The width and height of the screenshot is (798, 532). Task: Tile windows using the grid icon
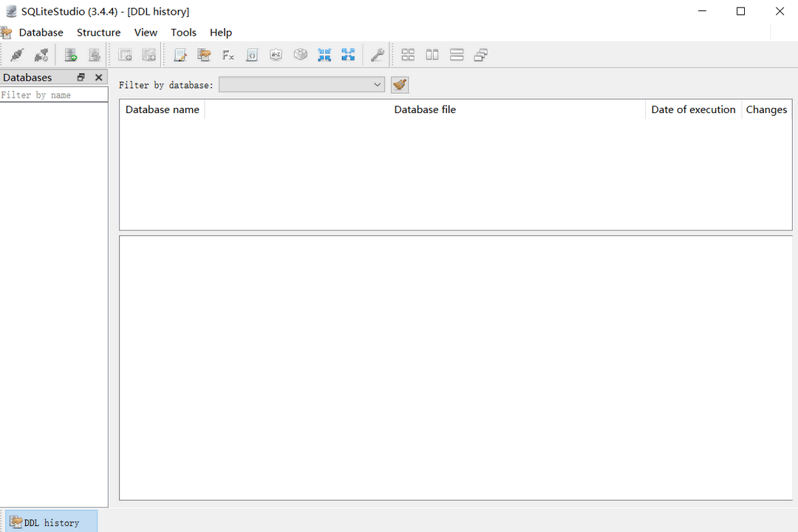coord(408,55)
